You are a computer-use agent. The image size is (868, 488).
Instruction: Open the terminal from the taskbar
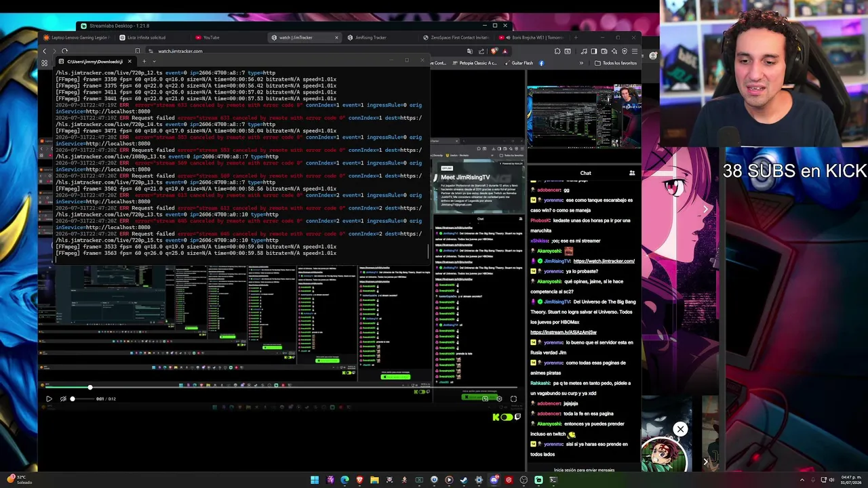coord(553,480)
